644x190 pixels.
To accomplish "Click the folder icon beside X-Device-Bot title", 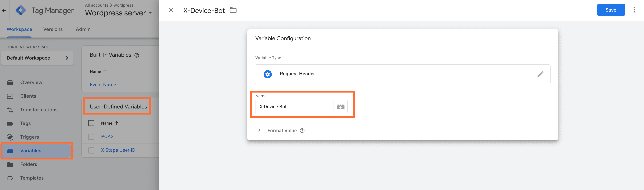I will coord(233,10).
